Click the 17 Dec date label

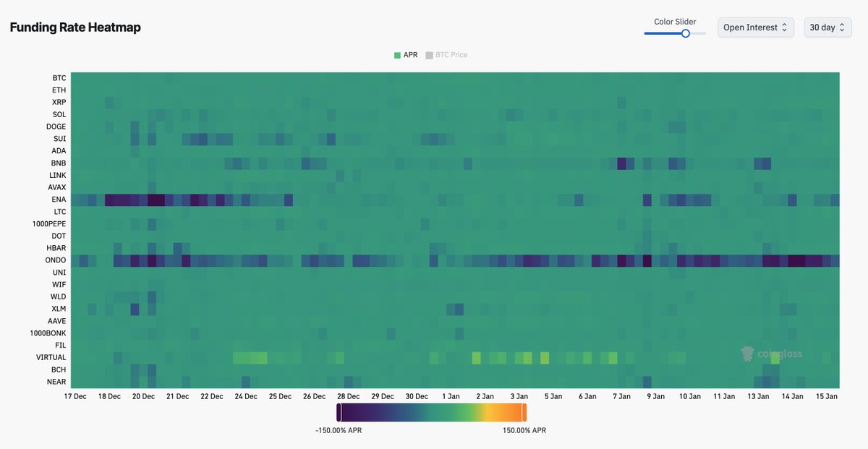pos(75,396)
